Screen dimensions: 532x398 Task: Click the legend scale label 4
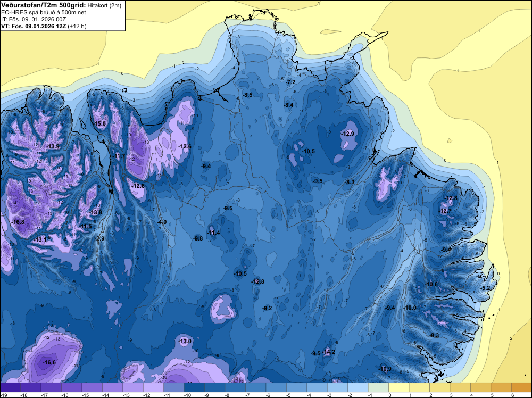[471, 395]
